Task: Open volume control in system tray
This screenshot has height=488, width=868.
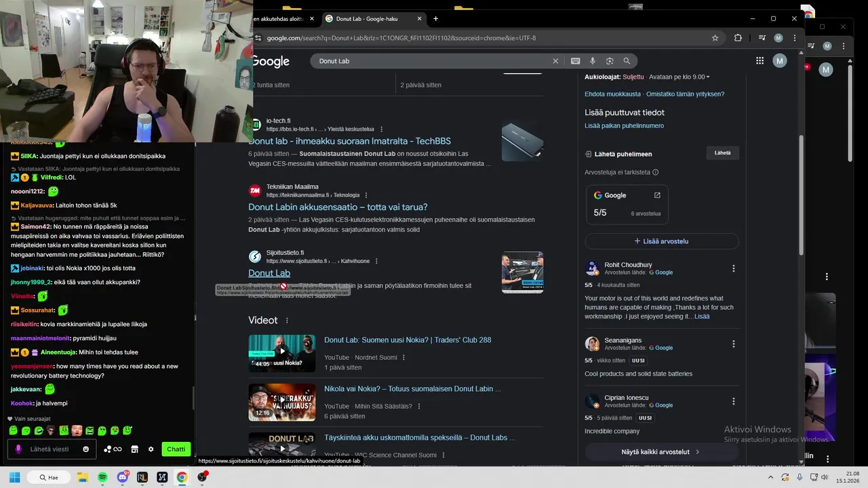Action: pos(825,477)
